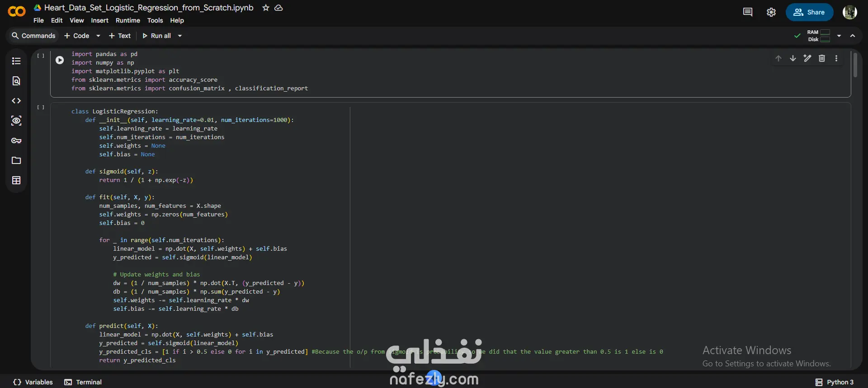Open the user account avatar
Viewport: 868px width, 388px height.
tap(850, 12)
